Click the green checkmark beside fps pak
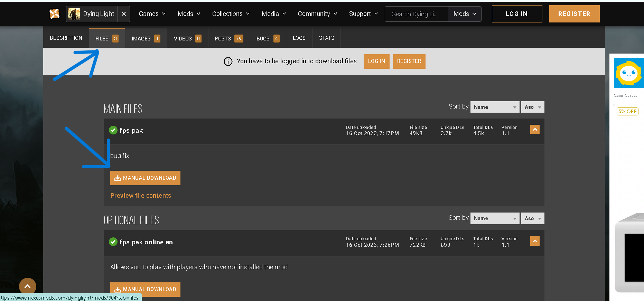644x301 pixels. pos(113,130)
